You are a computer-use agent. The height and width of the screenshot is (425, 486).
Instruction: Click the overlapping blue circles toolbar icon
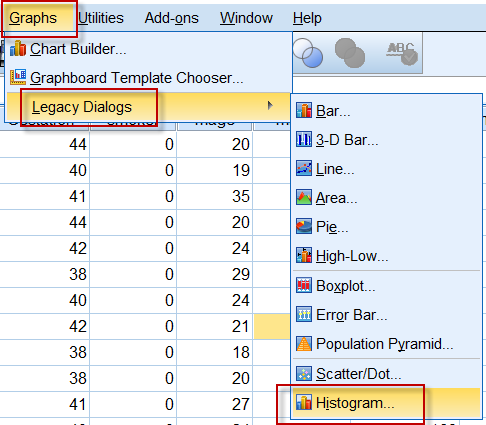308,53
